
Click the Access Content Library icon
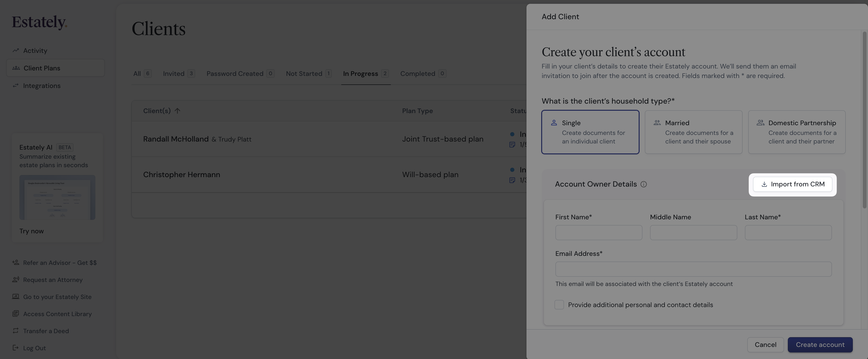(x=15, y=313)
